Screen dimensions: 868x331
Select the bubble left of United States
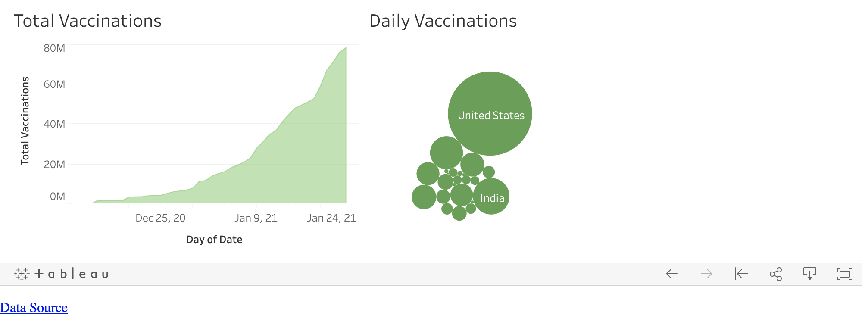tap(446, 153)
